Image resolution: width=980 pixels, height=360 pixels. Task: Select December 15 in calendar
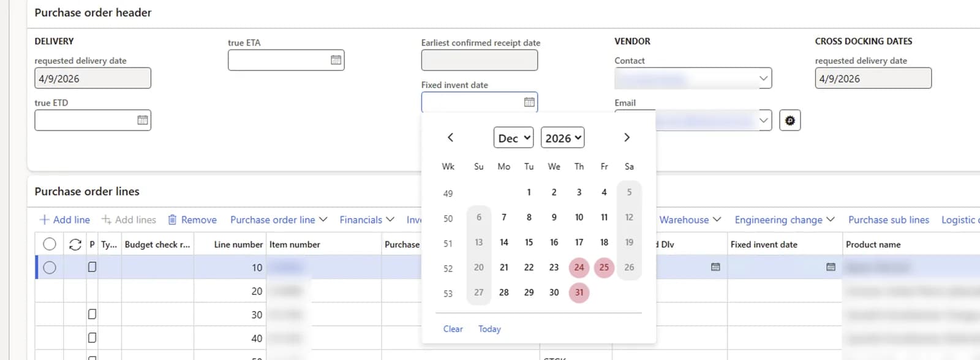pyautogui.click(x=529, y=242)
